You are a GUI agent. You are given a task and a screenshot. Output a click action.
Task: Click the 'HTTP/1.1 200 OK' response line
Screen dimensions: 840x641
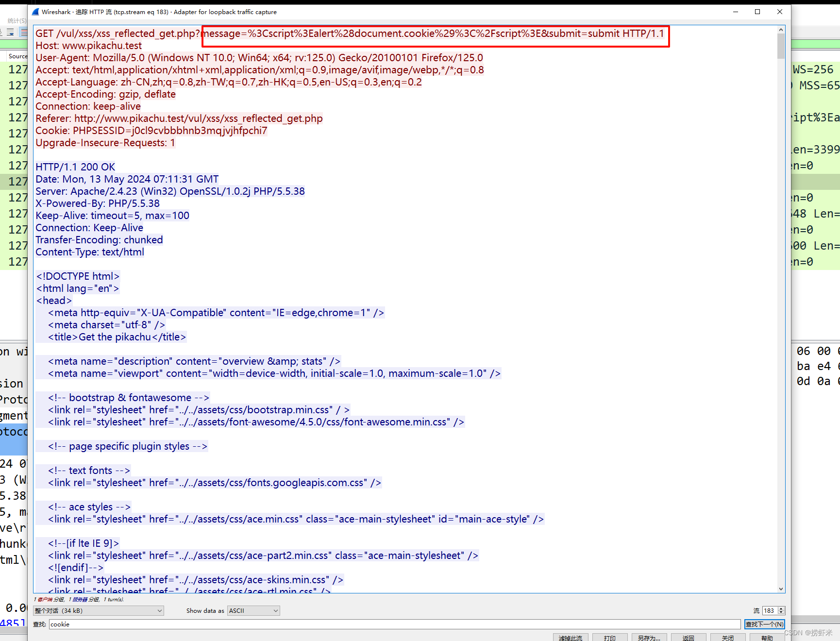[x=75, y=167]
